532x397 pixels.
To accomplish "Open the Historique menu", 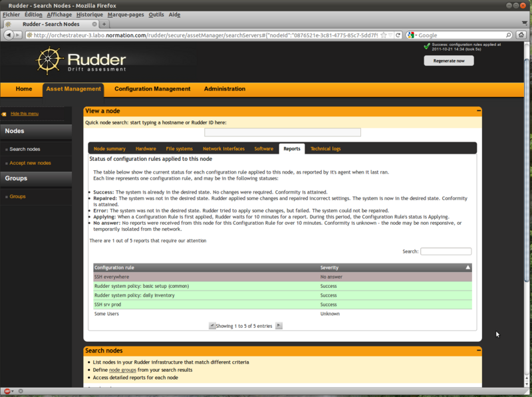I will click(x=90, y=15).
